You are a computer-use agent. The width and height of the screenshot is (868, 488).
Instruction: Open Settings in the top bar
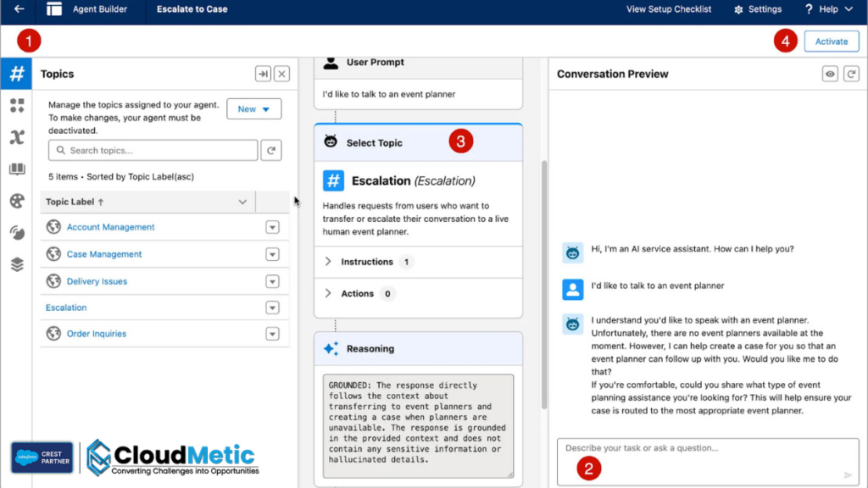(757, 9)
